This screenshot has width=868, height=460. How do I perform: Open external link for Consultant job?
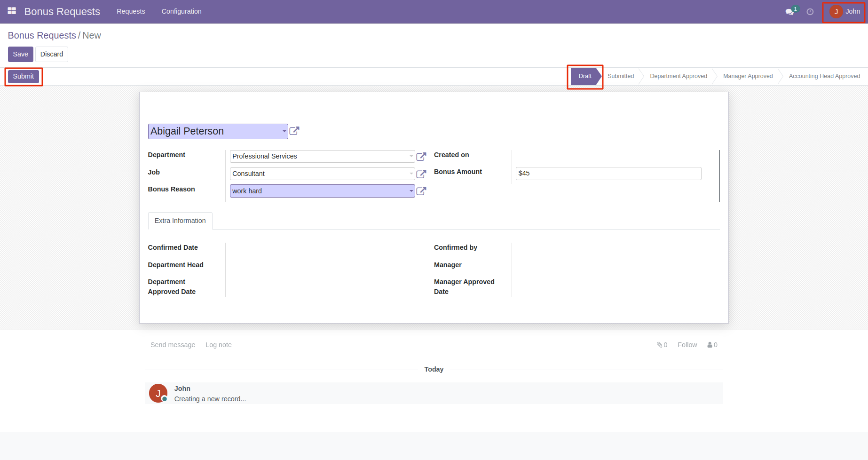pyautogui.click(x=421, y=174)
